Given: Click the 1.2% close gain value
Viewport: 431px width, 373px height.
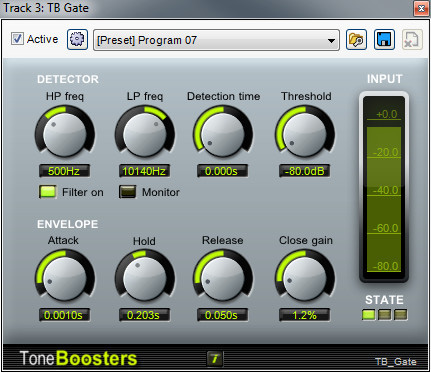Looking at the screenshot, I should pyautogui.click(x=304, y=315).
